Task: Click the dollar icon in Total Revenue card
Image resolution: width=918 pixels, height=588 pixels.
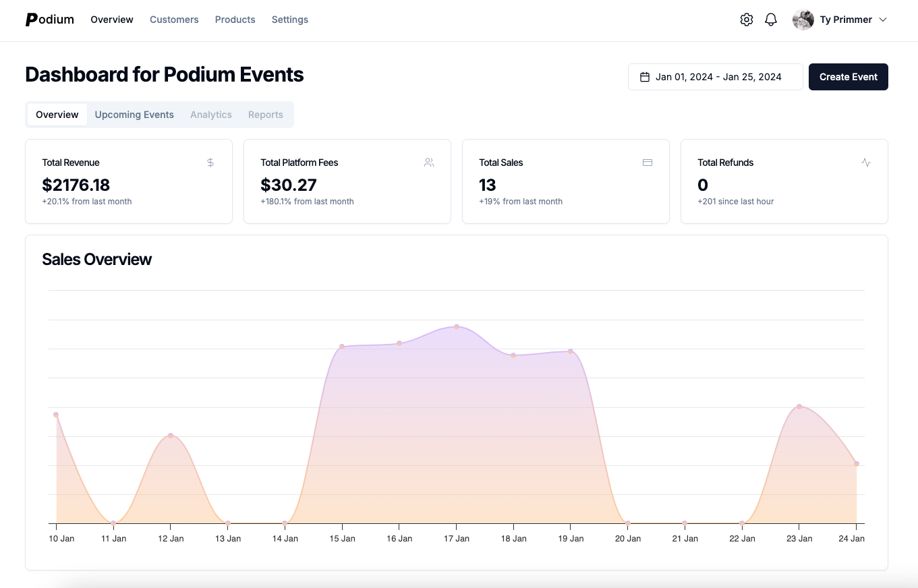Action: (x=210, y=163)
